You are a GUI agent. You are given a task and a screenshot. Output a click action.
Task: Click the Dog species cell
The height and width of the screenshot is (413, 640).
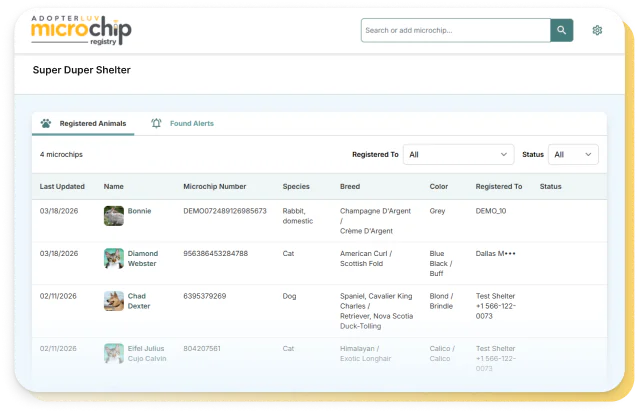(289, 296)
